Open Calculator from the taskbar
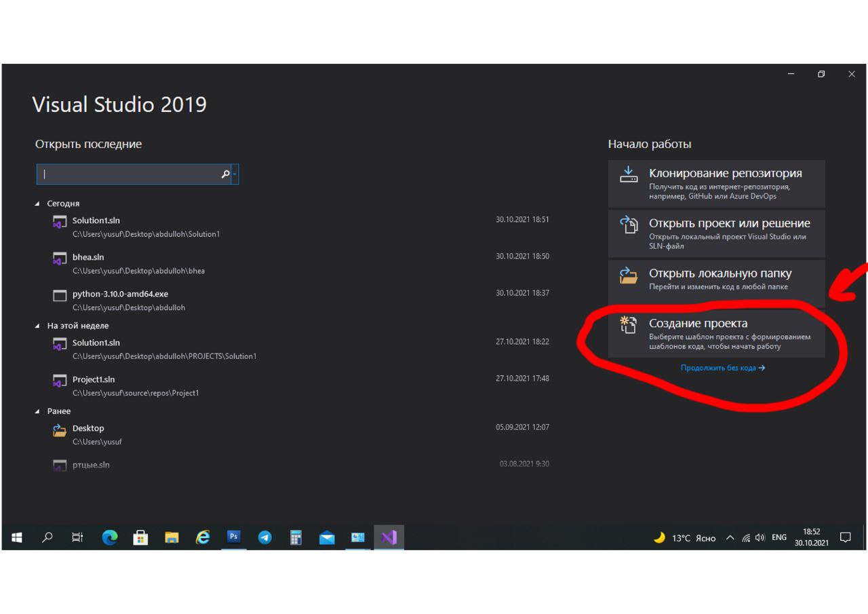The width and height of the screenshot is (868, 614). (x=296, y=538)
